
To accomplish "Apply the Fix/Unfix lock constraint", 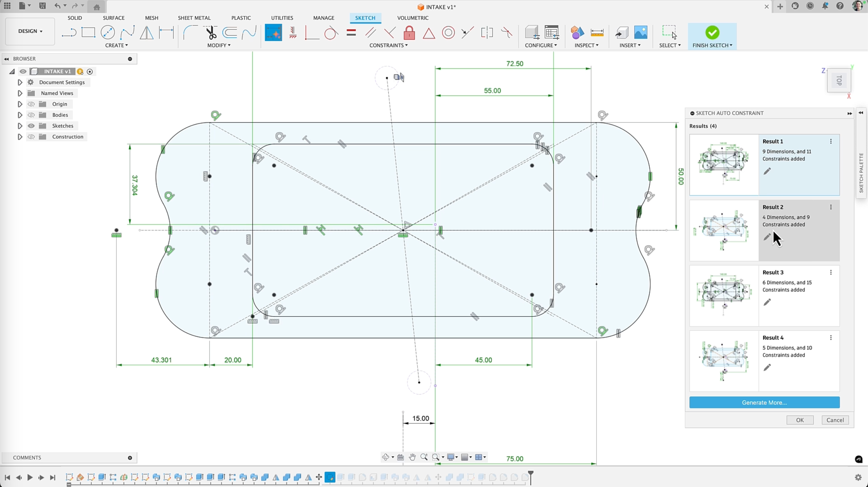I will pos(409,33).
